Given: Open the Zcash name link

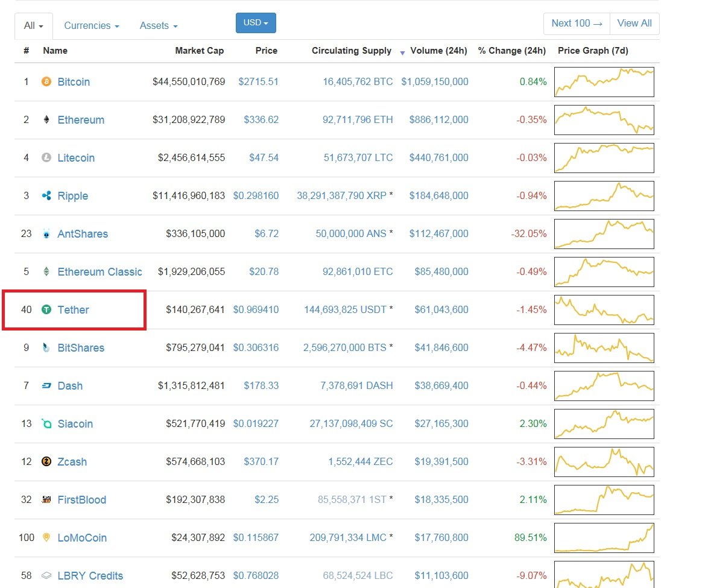Looking at the screenshot, I should (x=72, y=461).
